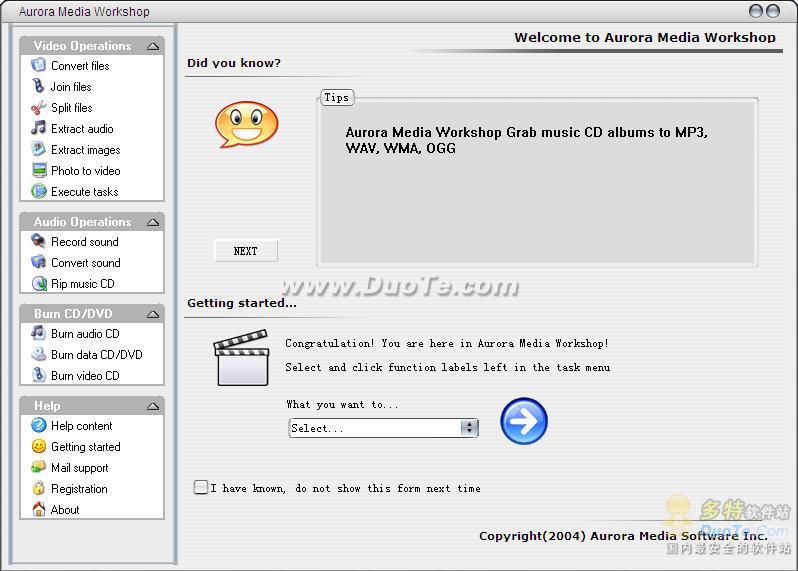This screenshot has width=798, height=571.
Task: Click the Convert files icon
Action: coord(38,65)
